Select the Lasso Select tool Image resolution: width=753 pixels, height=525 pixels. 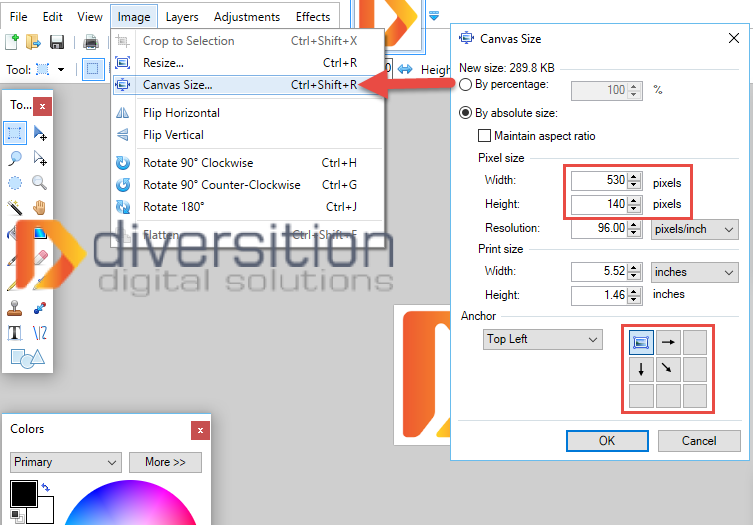(x=15, y=158)
